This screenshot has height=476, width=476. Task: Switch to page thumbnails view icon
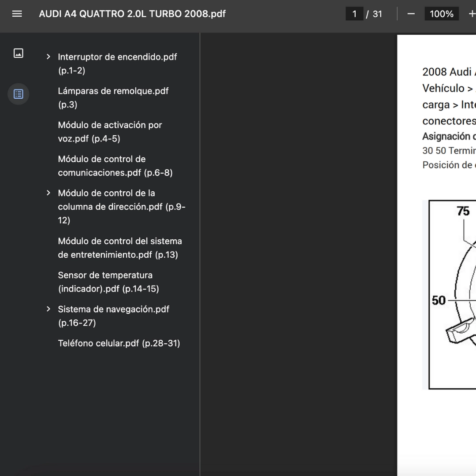coord(19,54)
